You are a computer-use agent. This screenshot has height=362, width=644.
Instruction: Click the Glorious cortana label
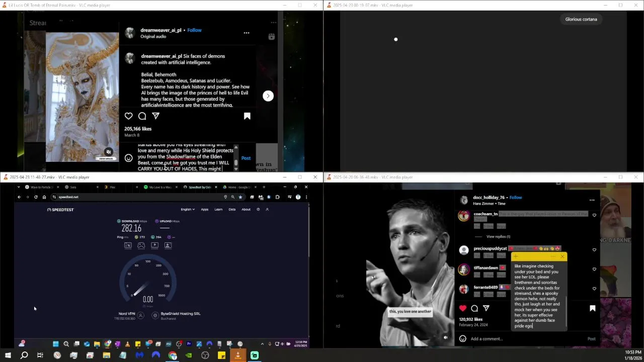pos(581,19)
